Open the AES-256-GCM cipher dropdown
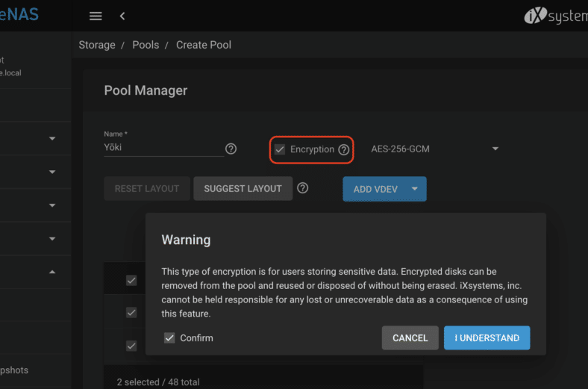The height and width of the screenshot is (389, 588). (434, 149)
